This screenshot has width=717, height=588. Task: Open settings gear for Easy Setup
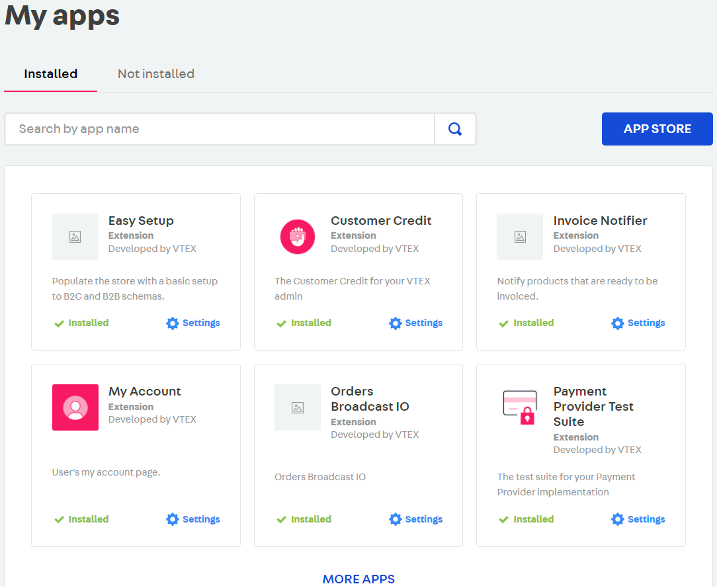(173, 323)
